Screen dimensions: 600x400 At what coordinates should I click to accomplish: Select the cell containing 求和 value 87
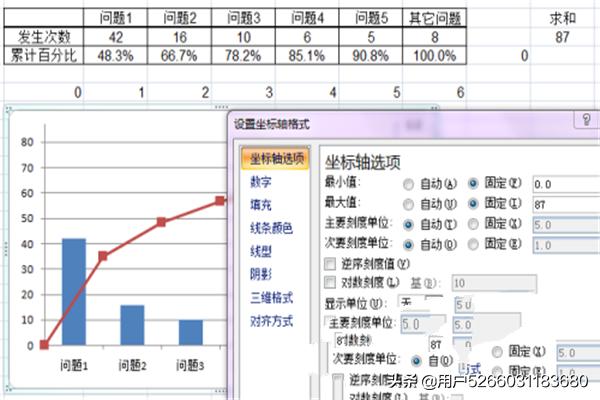pyautogui.click(x=562, y=37)
